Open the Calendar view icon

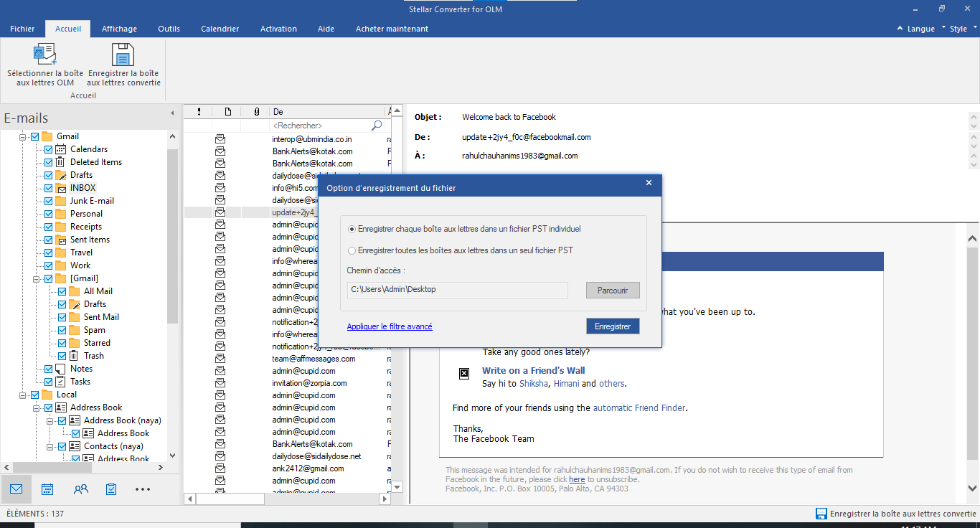(47, 489)
